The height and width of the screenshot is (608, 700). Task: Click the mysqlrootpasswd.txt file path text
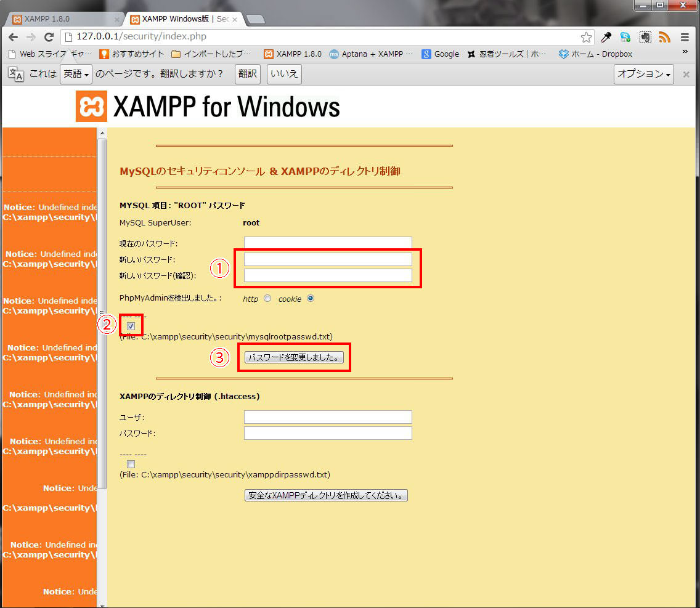pos(226,336)
